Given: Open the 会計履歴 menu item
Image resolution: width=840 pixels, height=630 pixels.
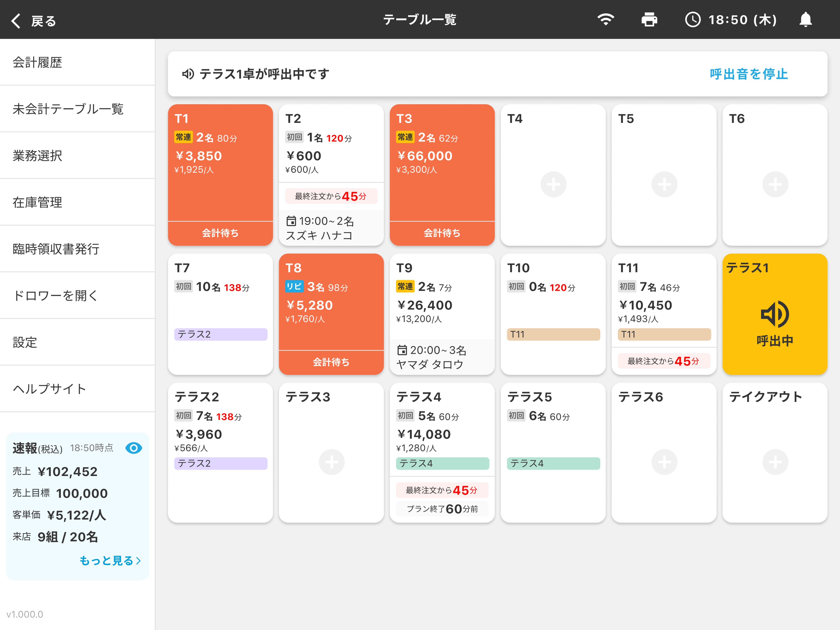Looking at the screenshot, I should [x=78, y=62].
